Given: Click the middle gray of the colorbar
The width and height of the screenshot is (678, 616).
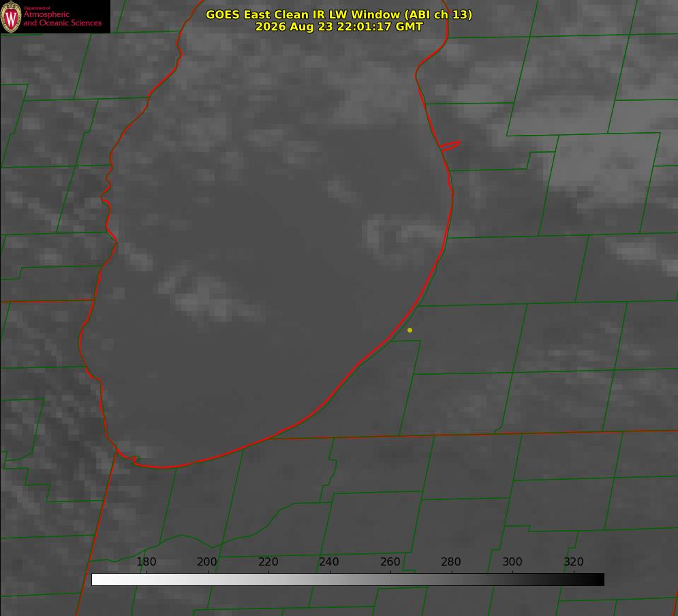Looking at the screenshot, I should [348, 580].
